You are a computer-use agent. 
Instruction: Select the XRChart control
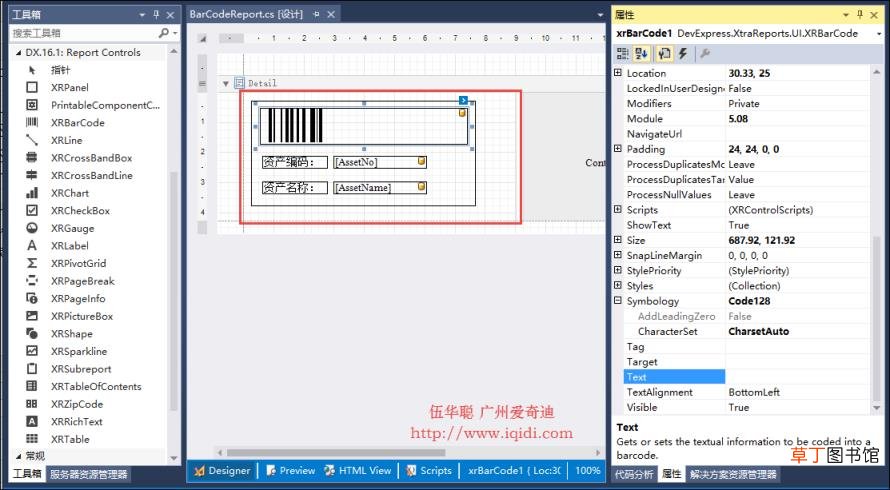(x=70, y=193)
